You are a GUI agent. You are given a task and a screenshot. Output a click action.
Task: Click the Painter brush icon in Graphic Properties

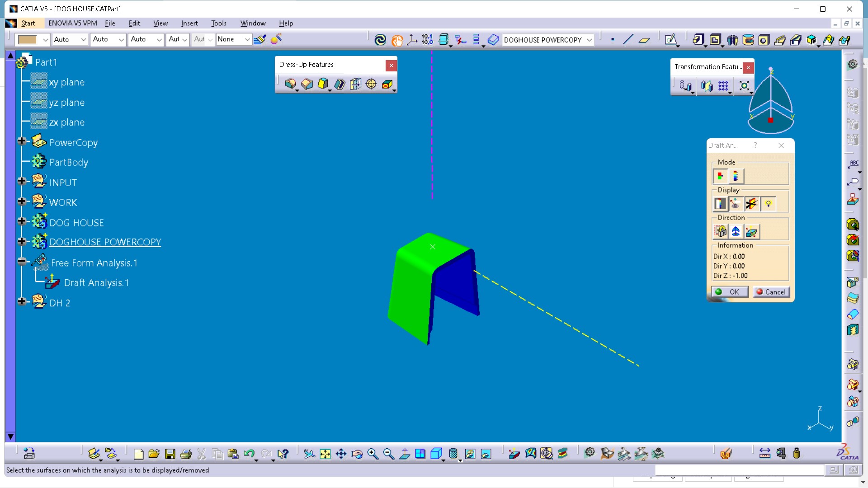coord(260,40)
